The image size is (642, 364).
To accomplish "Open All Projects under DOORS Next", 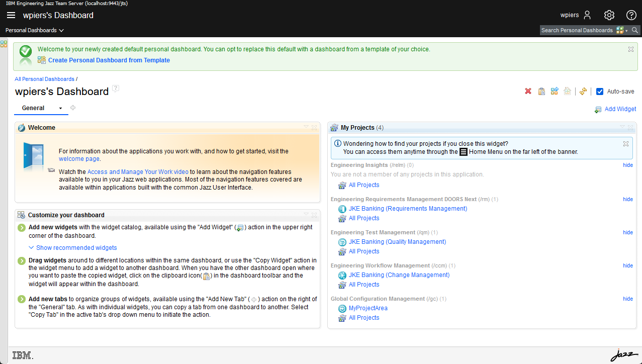I will [x=364, y=218].
